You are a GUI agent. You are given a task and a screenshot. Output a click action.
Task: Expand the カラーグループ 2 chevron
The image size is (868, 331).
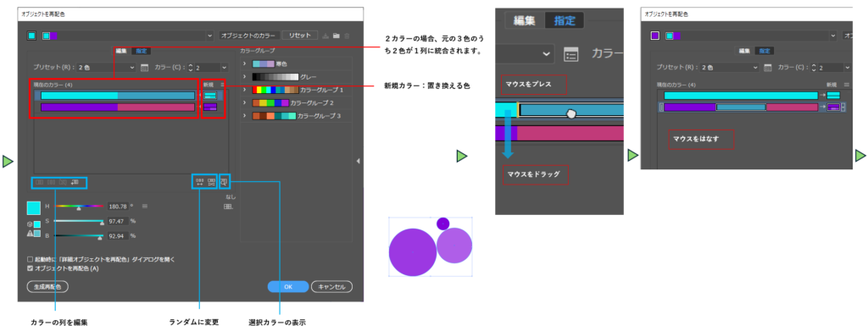point(245,102)
